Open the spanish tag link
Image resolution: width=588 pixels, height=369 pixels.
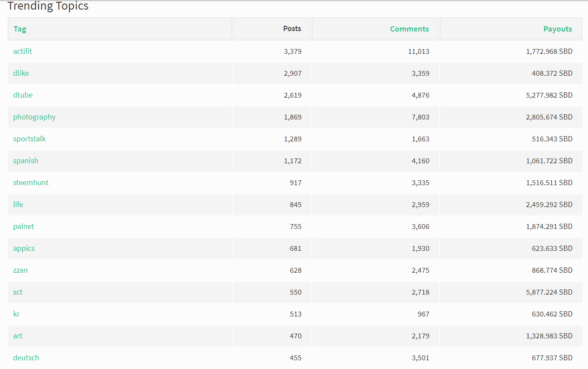click(x=25, y=161)
